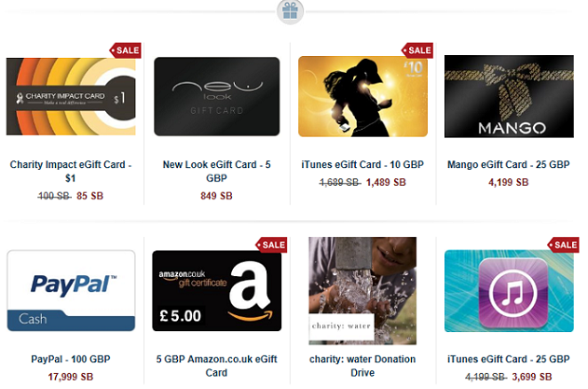This screenshot has width=588, height=389.
Task: Open the Amazon.co.uk £5.00 gift certificate image
Action: [217, 291]
